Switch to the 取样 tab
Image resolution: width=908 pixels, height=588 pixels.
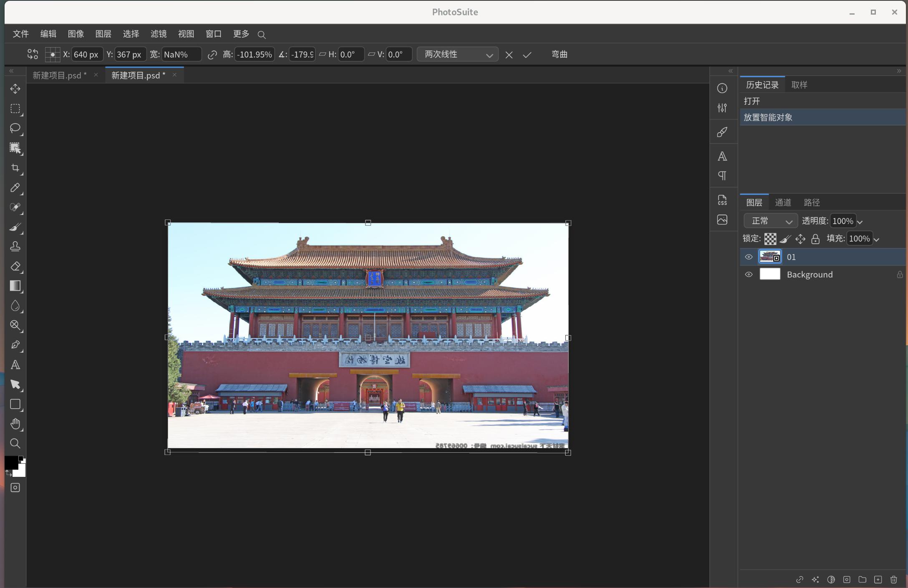(799, 85)
